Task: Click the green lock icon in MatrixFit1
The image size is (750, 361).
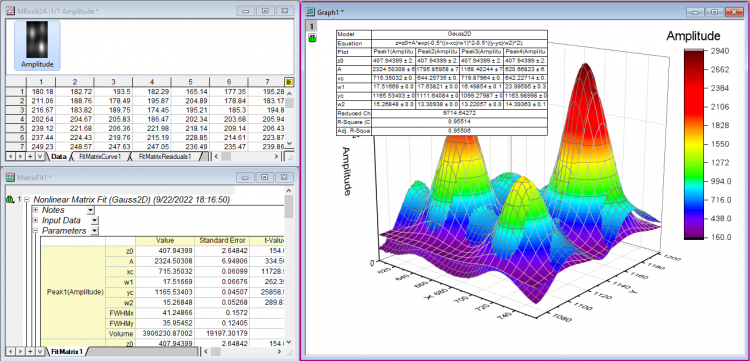Action: coord(9,200)
